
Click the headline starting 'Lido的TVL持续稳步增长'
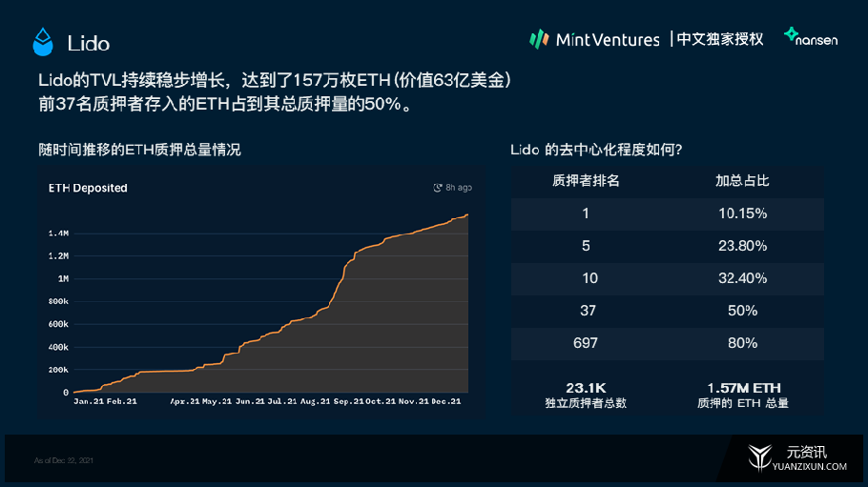[x=275, y=80]
